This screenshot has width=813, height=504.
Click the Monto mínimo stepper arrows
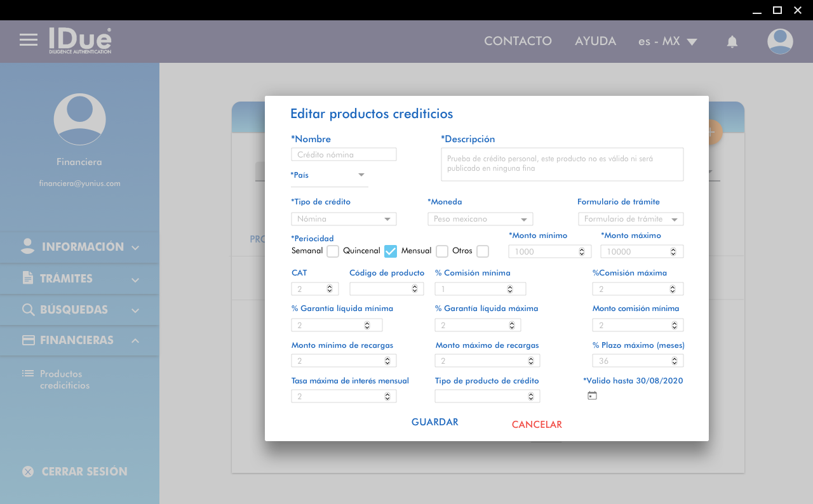click(582, 252)
